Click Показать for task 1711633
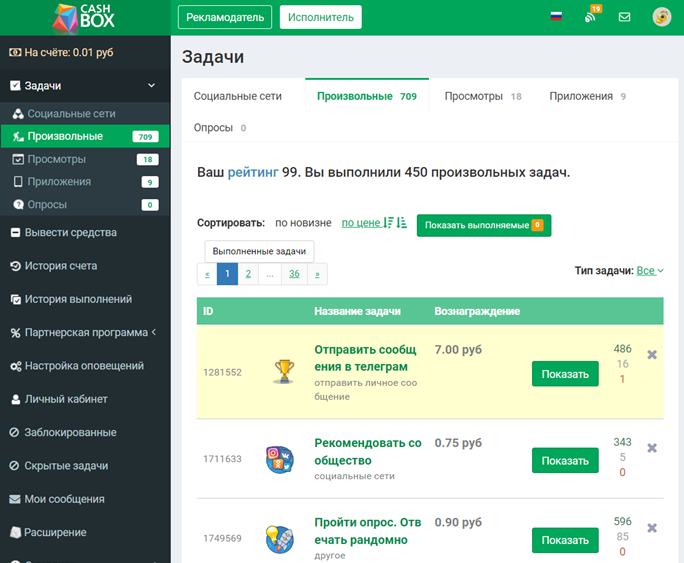This screenshot has width=684, height=563. coord(565,461)
